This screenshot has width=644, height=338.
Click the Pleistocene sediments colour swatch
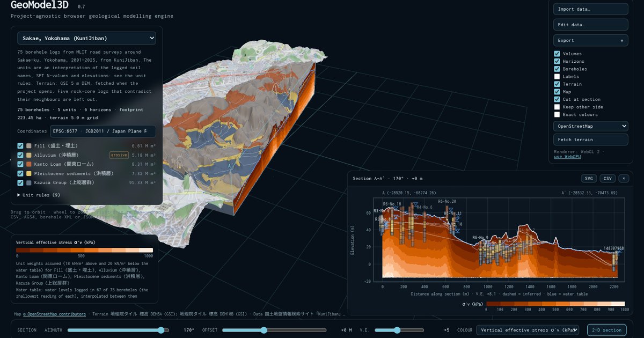pyautogui.click(x=29, y=173)
